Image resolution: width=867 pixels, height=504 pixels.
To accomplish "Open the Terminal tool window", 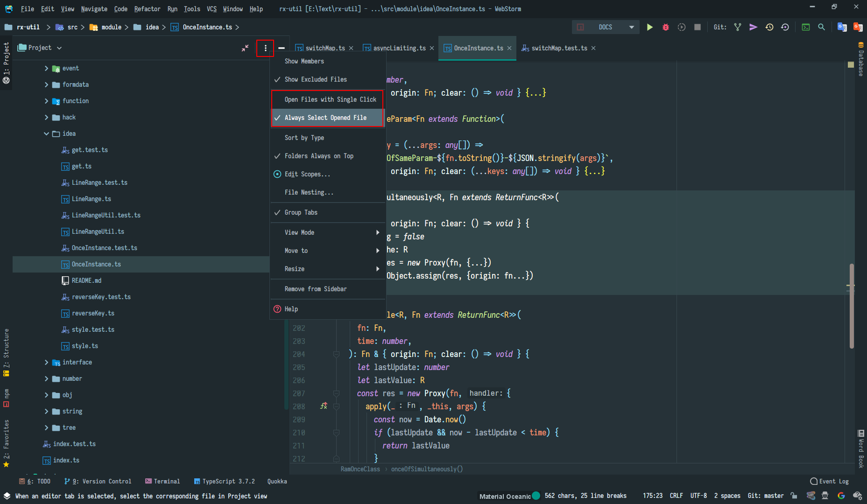I will (162, 481).
